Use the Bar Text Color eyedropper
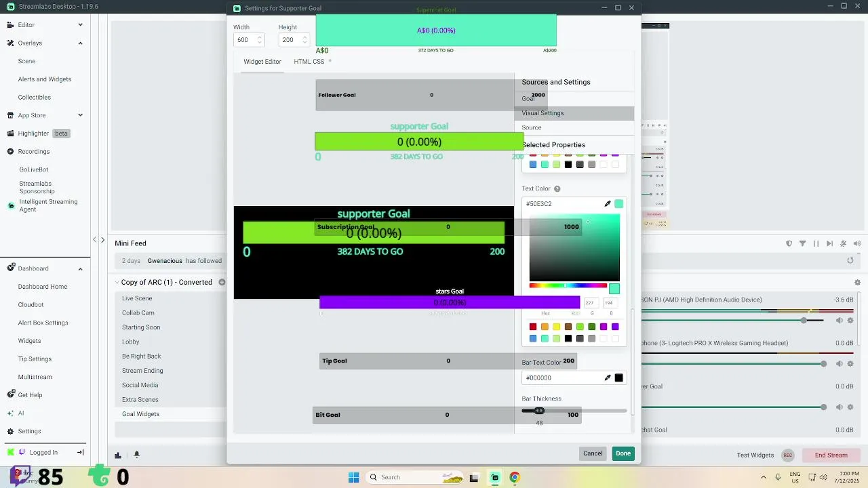The image size is (868, 488). pos(608,378)
